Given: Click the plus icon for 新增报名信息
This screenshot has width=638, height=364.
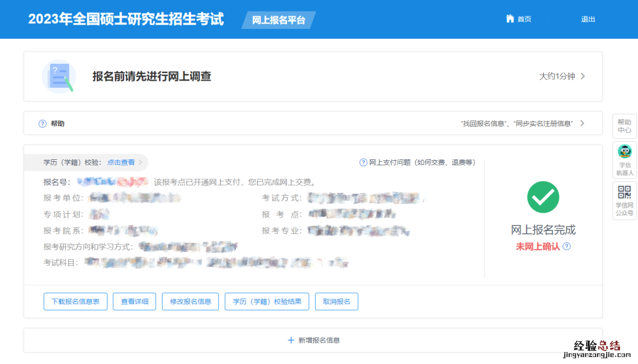Looking at the screenshot, I should 291,340.
